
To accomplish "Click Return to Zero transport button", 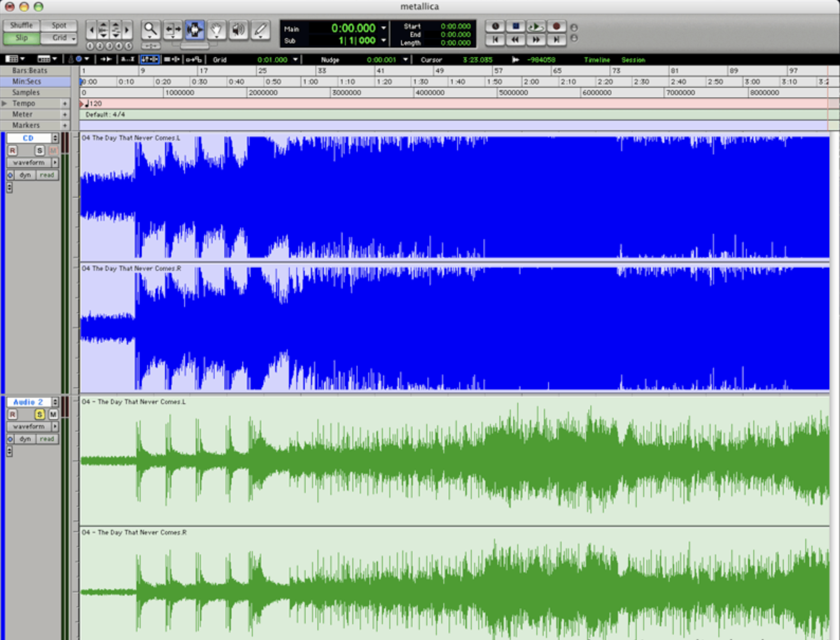I will 496,40.
